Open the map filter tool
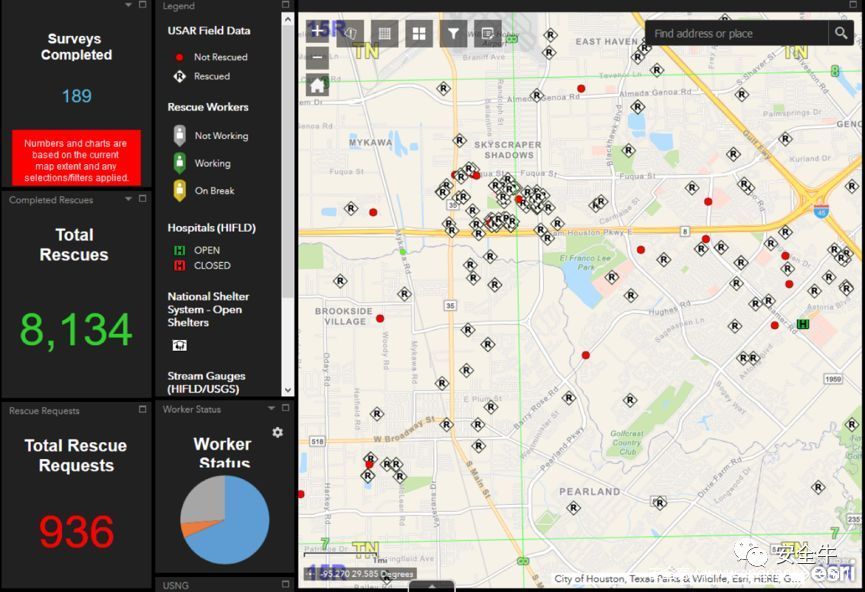Viewport: 865px width, 592px height. [453, 34]
